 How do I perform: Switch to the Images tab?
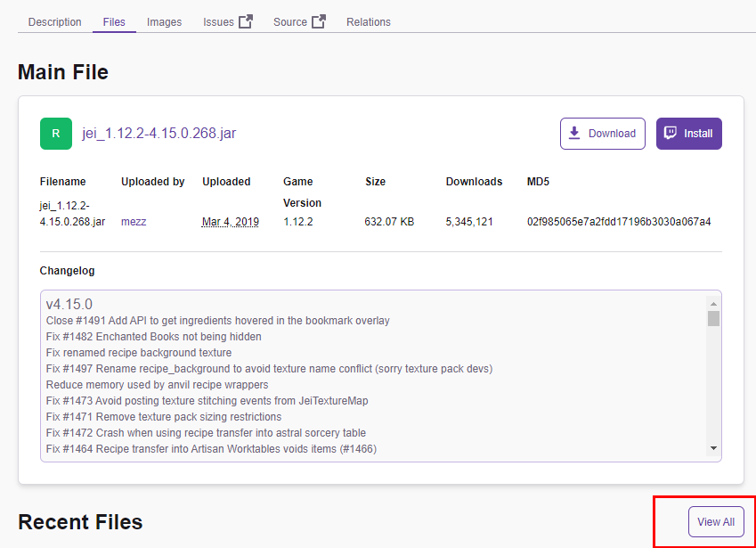pyautogui.click(x=164, y=22)
